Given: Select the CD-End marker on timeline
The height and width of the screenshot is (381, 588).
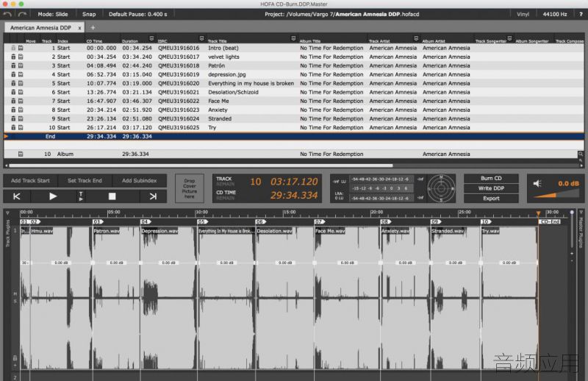Looking at the screenshot, I should (550, 222).
